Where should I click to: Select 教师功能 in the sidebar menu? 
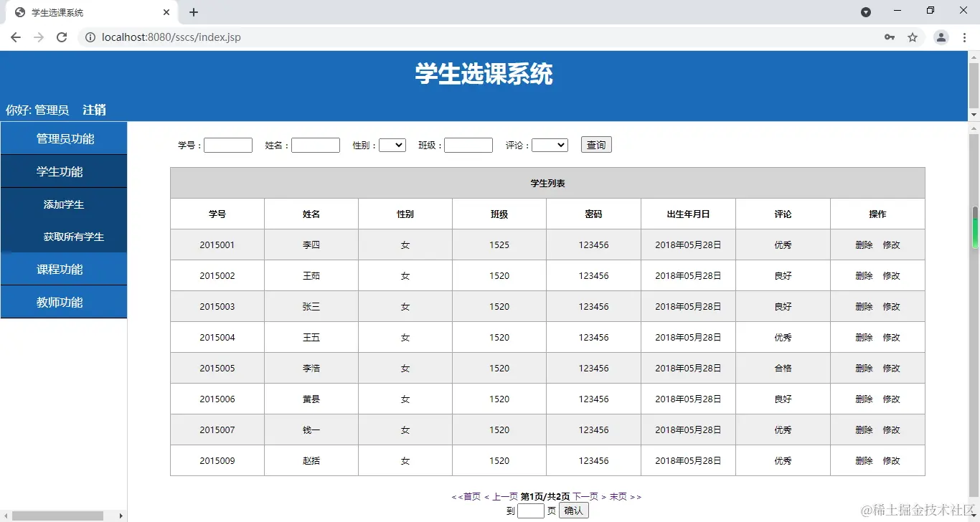pos(63,302)
